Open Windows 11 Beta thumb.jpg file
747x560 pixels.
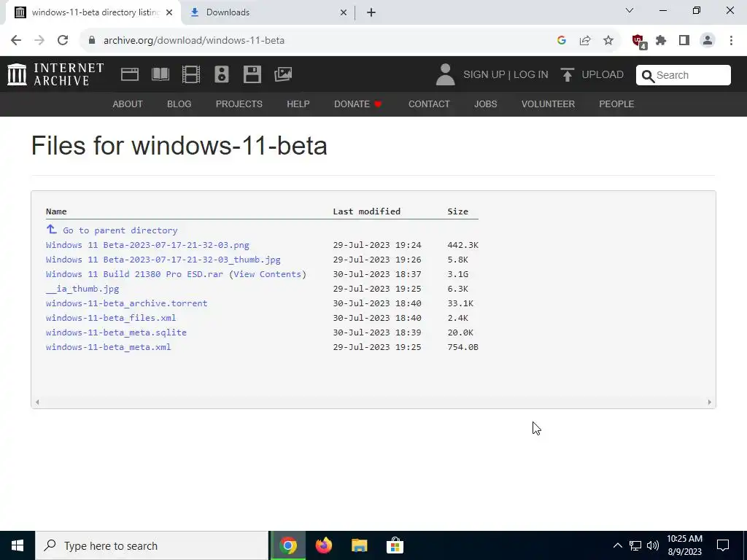pos(163,260)
